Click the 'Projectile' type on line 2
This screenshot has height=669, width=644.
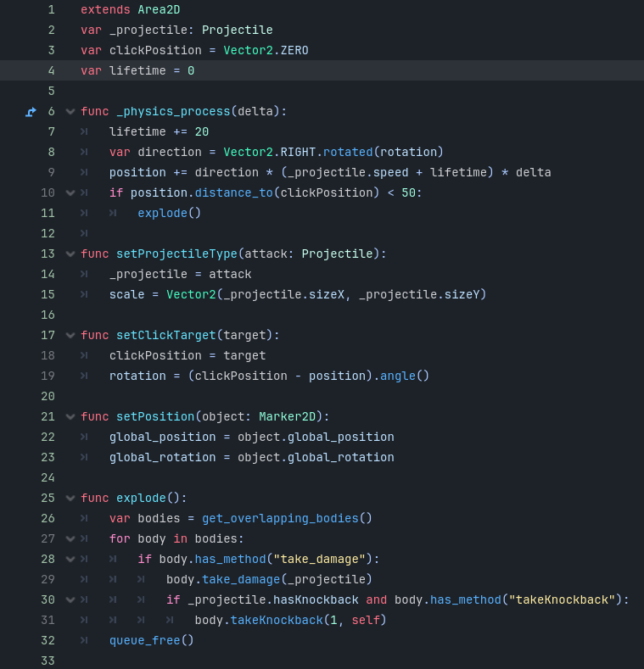click(237, 30)
